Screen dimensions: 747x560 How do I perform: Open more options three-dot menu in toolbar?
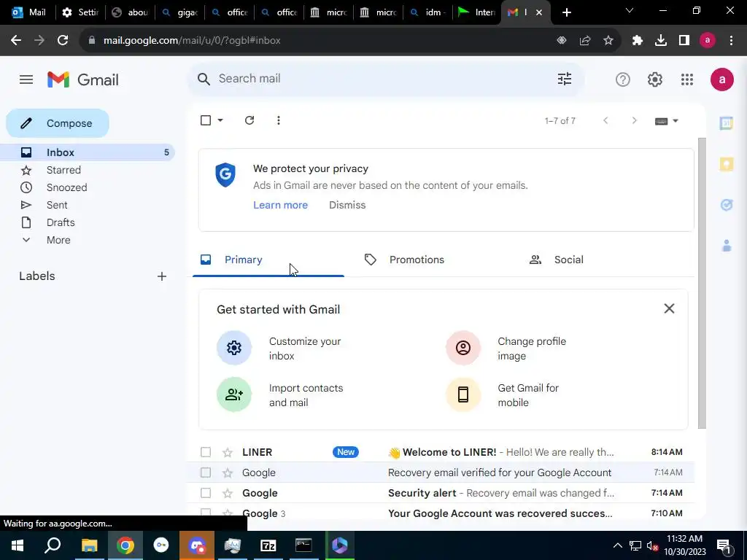coord(278,120)
